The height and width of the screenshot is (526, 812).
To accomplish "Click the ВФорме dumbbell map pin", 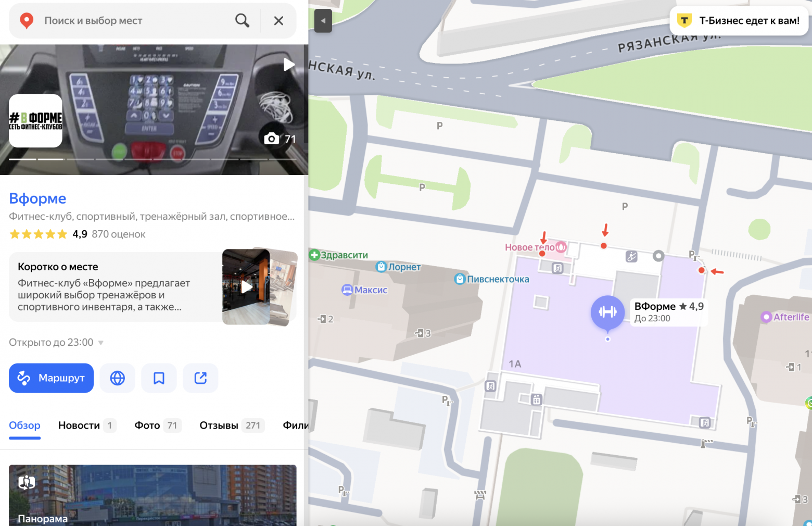I will [x=607, y=312].
